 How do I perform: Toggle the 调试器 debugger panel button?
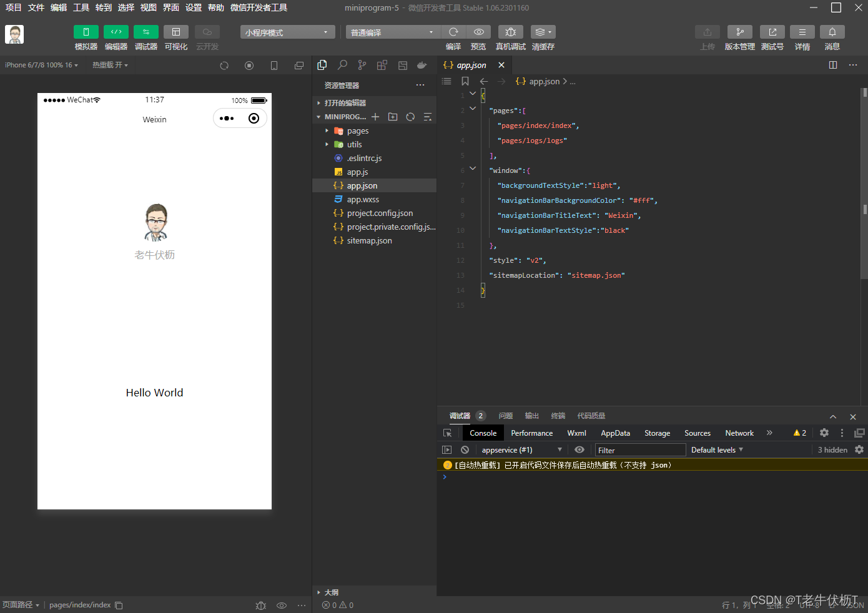tap(146, 32)
